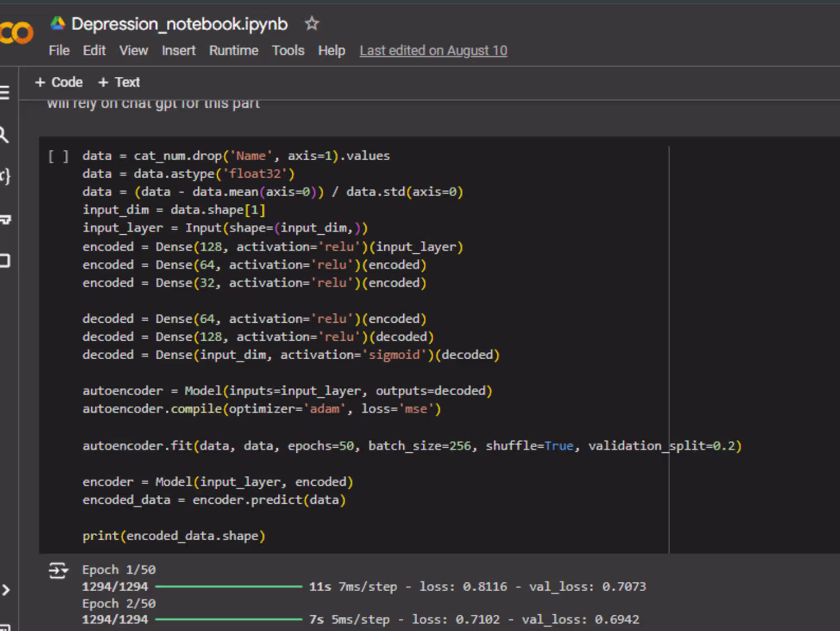The height and width of the screenshot is (631, 840).
Task: Open the cell output actions dropdown icon
Action: coord(58,570)
